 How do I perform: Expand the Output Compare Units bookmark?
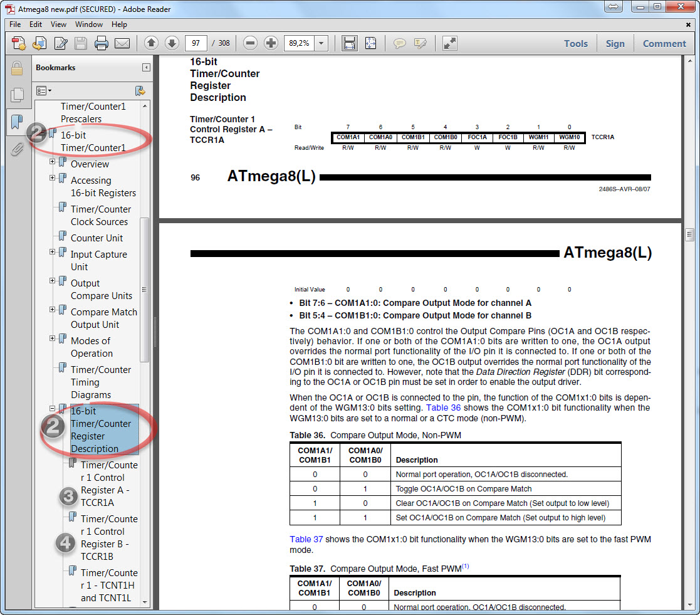[52, 280]
